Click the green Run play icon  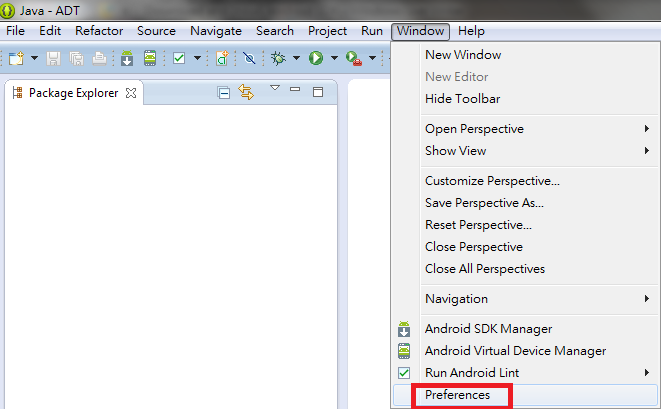point(316,58)
